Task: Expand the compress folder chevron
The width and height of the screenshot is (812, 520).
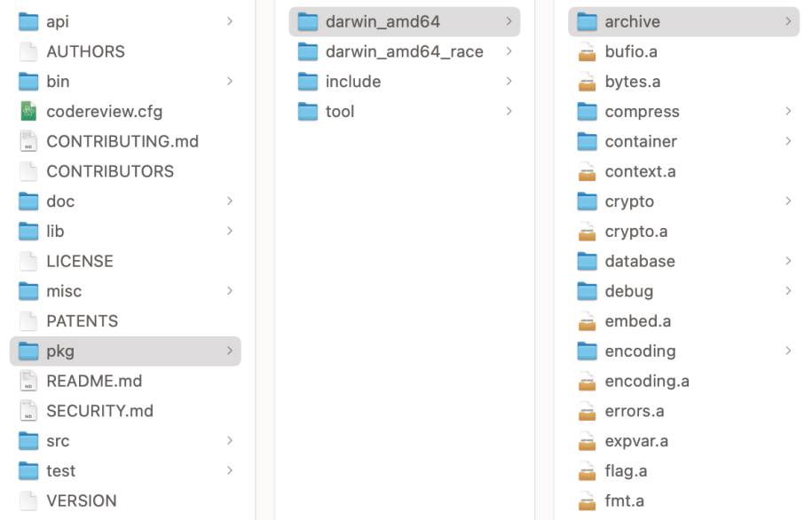Action: (x=788, y=111)
